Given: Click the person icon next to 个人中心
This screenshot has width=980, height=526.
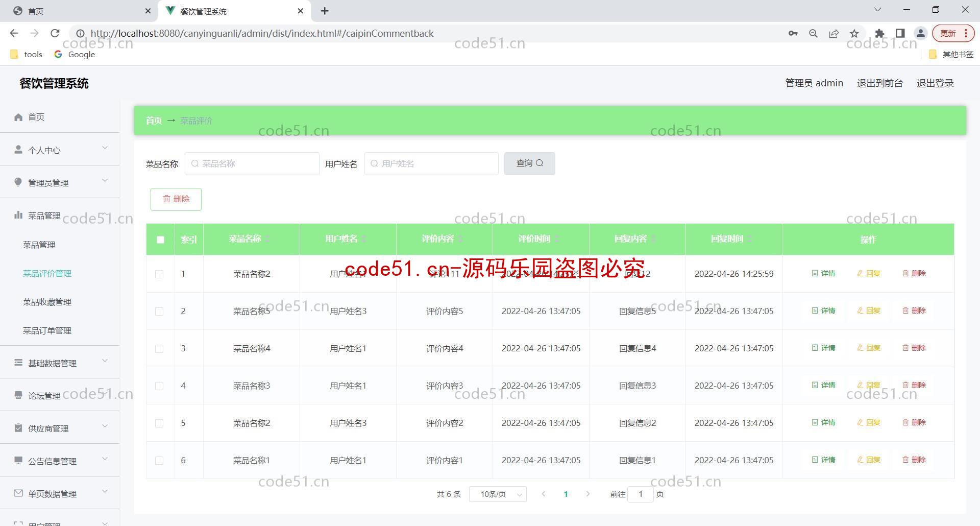Looking at the screenshot, I should coord(18,150).
